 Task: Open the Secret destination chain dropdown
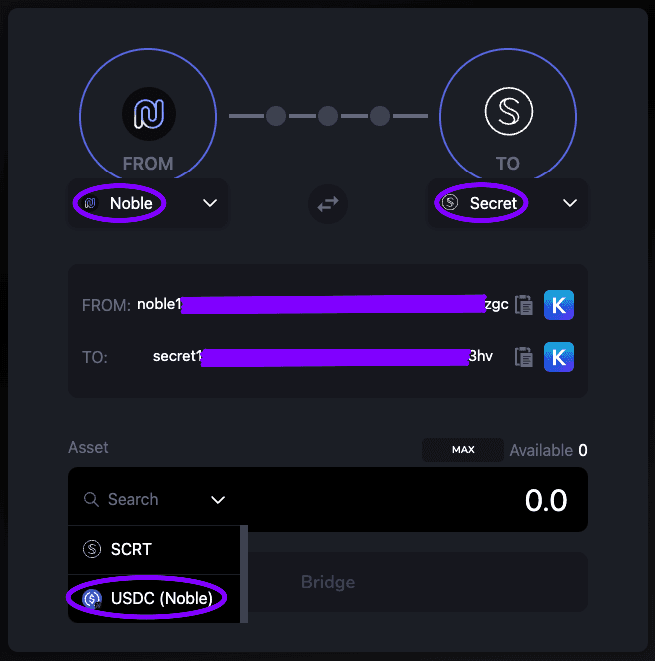570,203
